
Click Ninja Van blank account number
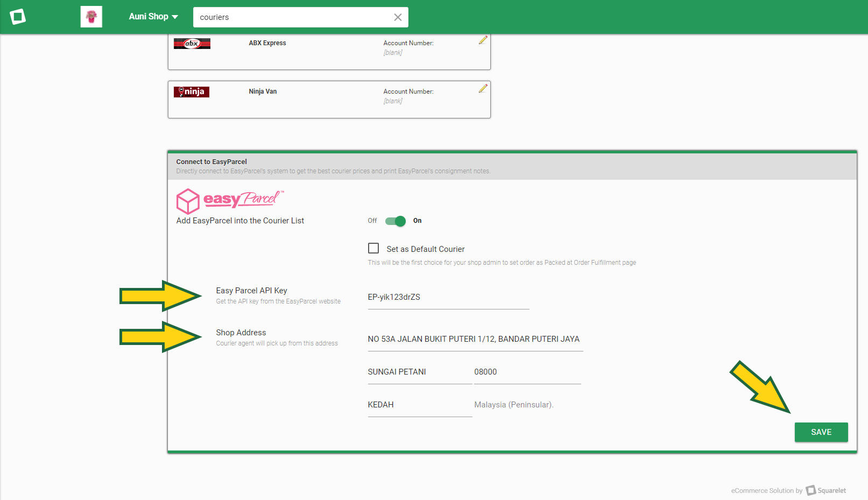[x=393, y=101]
